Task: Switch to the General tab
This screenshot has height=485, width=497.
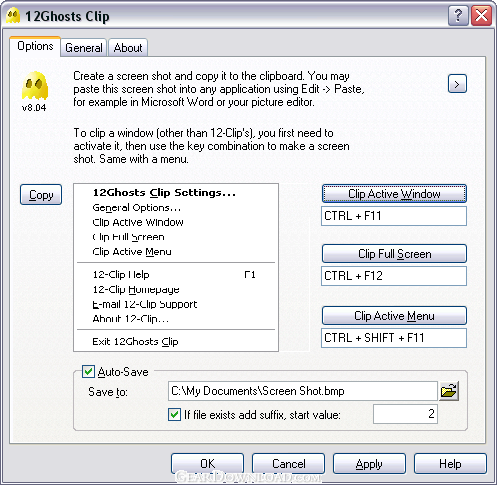Action: 84,48
